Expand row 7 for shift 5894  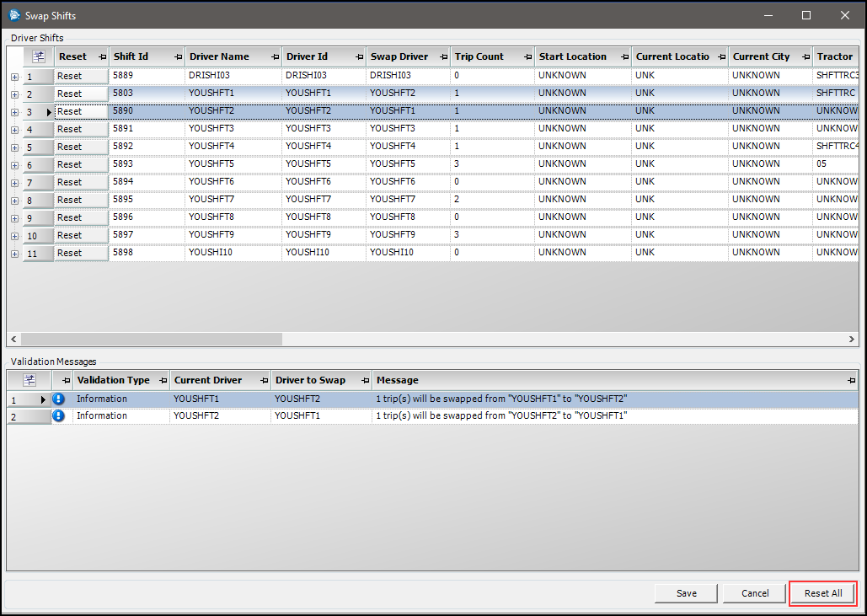[x=15, y=183]
